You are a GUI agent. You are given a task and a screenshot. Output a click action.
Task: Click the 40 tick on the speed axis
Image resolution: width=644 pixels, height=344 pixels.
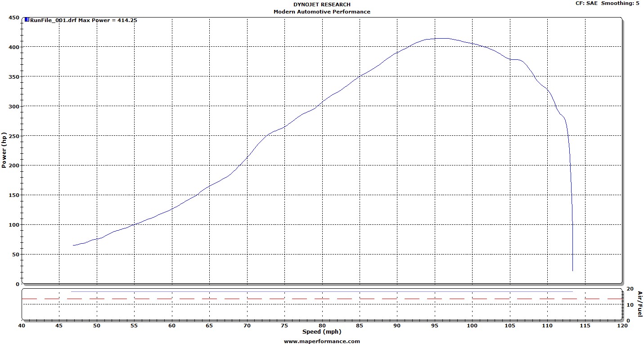pyautogui.click(x=22, y=325)
